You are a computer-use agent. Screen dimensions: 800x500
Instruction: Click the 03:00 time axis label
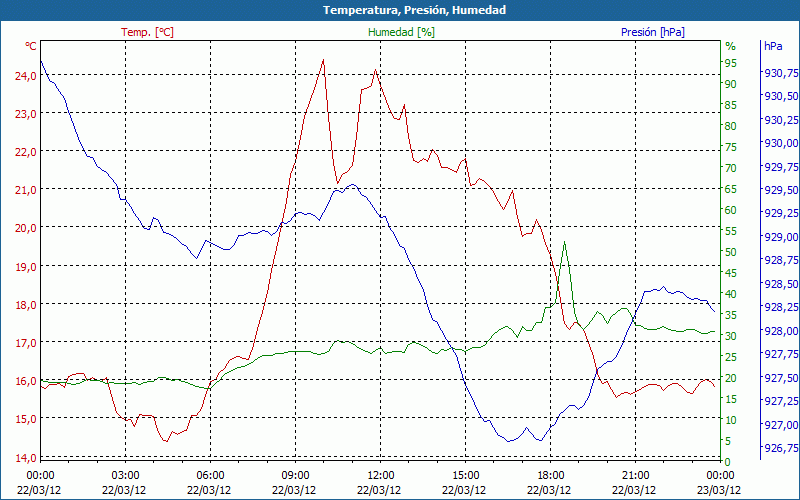coord(126,476)
